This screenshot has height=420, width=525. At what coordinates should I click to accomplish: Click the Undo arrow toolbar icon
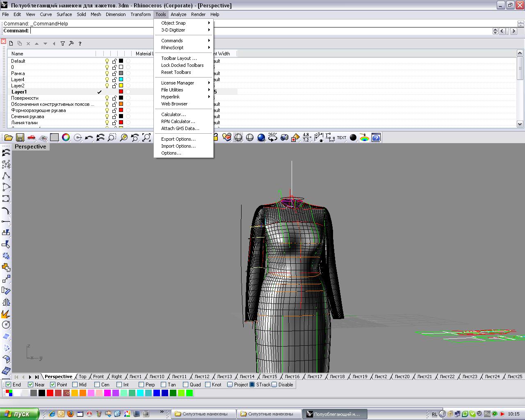89,138
